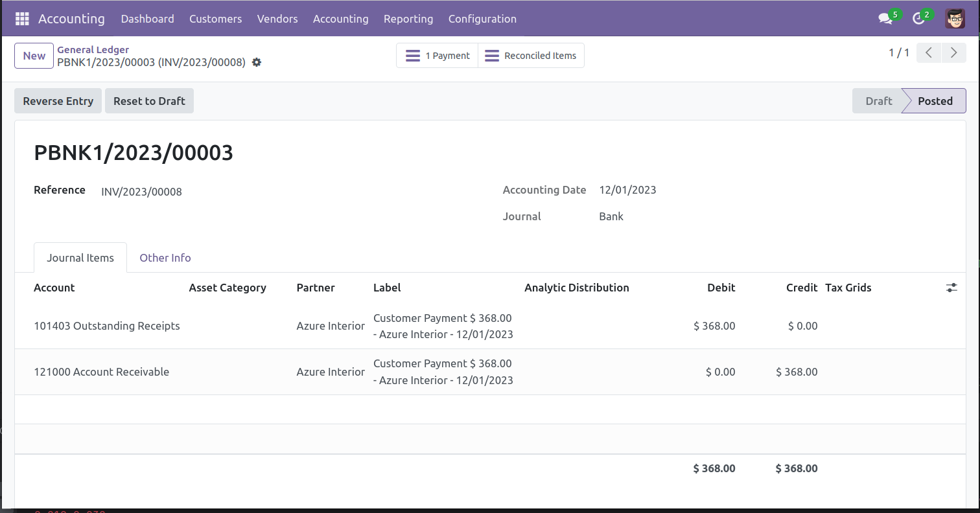Image resolution: width=980 pixels, height=513 pixels.
Task: Switch to the Other Info tab
Action: 165,258
